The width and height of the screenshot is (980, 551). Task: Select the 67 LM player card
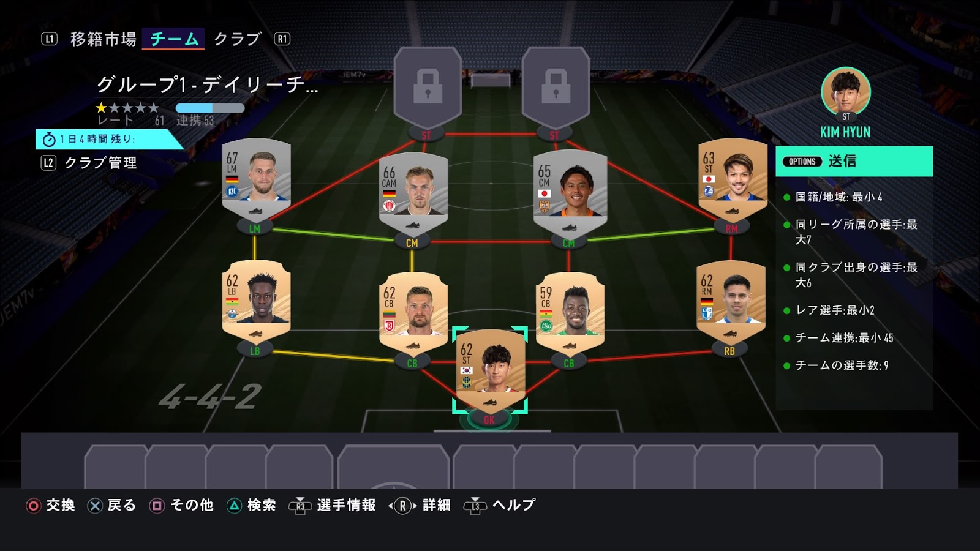tap(256, 179)
